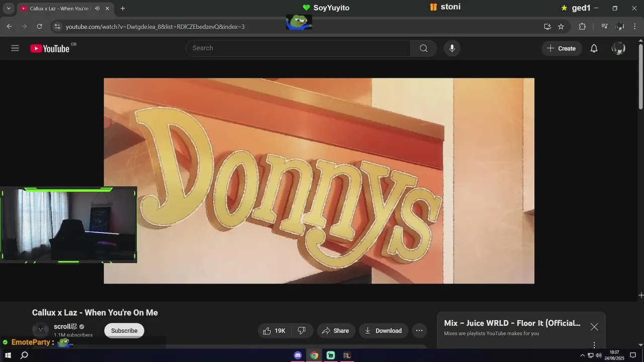644x362 pixels.
Task: Click the webcam overlay window
Action: (68, 225)
